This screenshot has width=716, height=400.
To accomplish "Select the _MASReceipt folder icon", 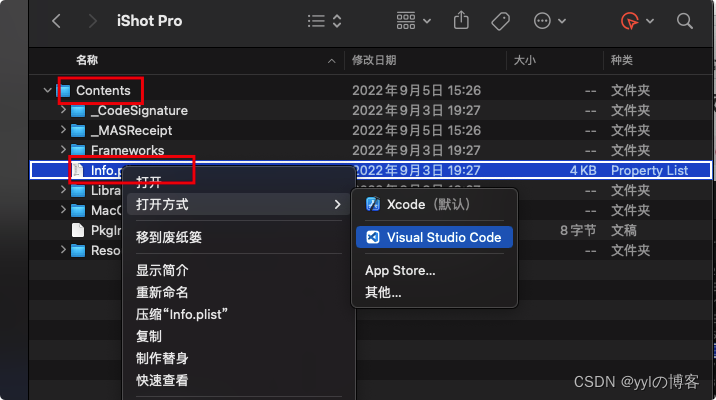I will [78, 131].
